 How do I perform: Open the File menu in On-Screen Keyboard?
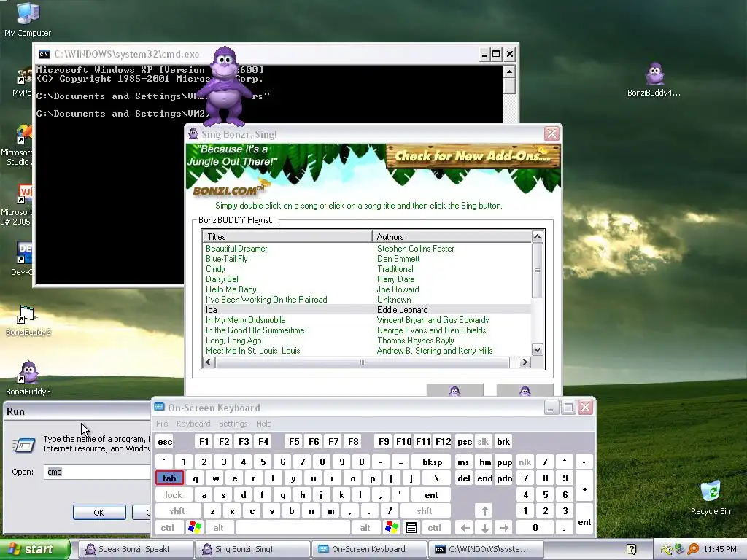pos(162,424)
